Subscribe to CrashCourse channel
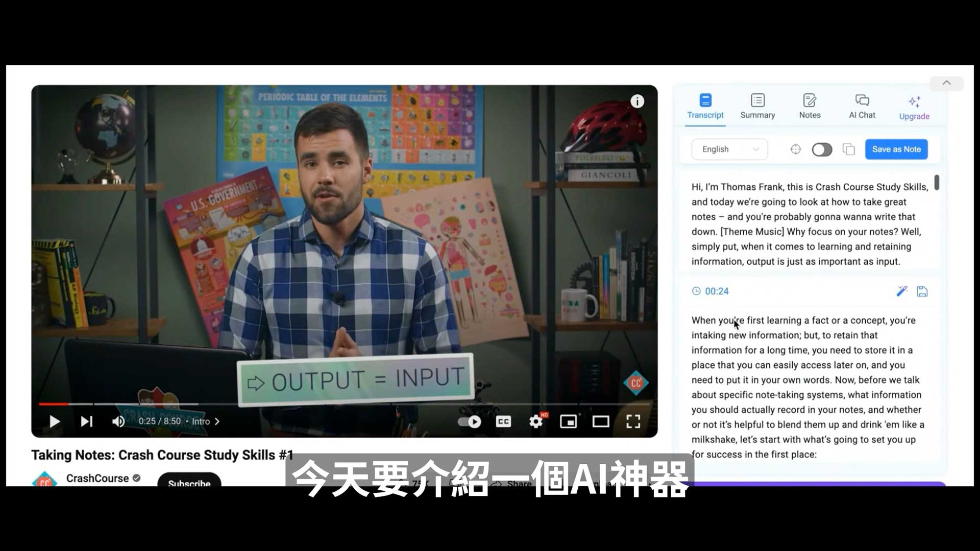This screenshot has height=551, width=980. [x=189, y=480]
